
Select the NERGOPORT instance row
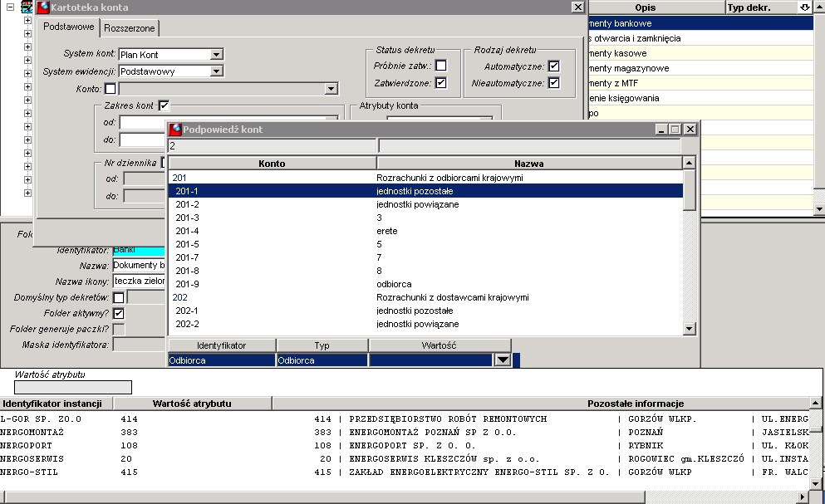(x=405, y=445)
